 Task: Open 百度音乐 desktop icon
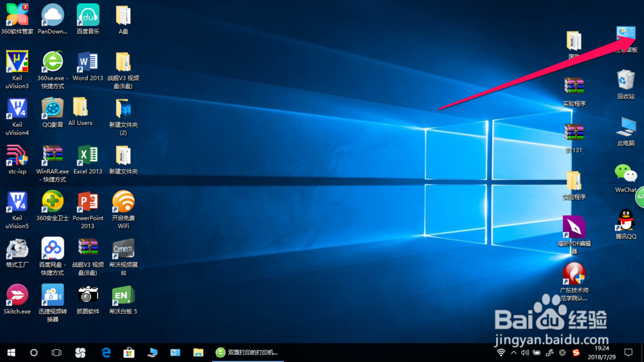[88, 15]
